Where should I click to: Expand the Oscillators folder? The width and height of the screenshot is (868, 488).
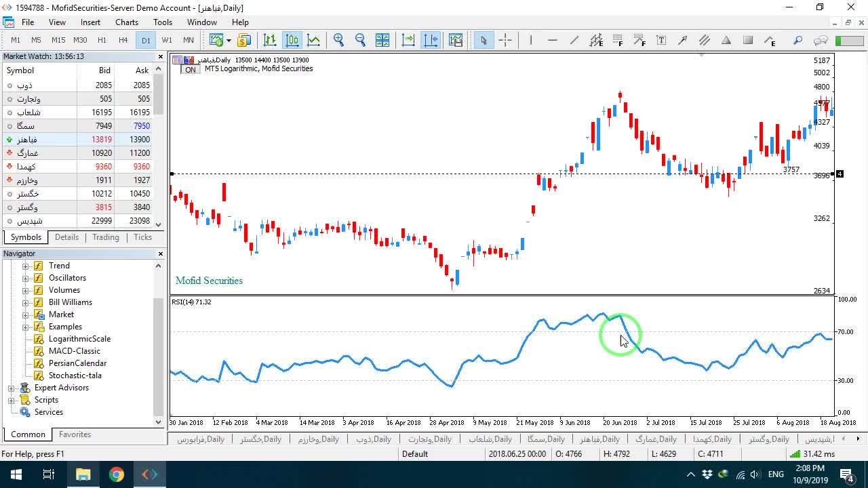click(x=26, y=278)
